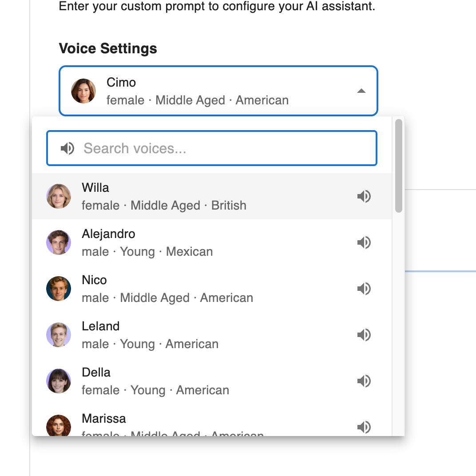Select Willa avatar thumbnail
Screen dimensions: 476x476
(x=59, y=196)
